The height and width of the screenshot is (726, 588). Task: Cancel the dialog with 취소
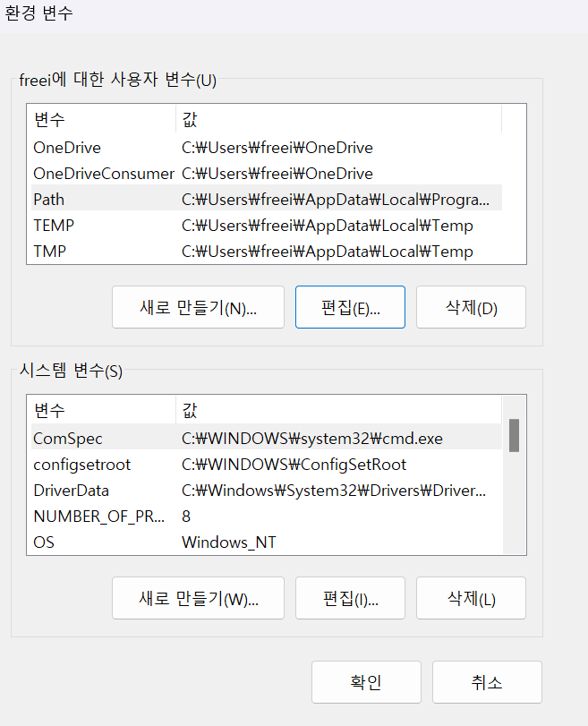point(487,682)
